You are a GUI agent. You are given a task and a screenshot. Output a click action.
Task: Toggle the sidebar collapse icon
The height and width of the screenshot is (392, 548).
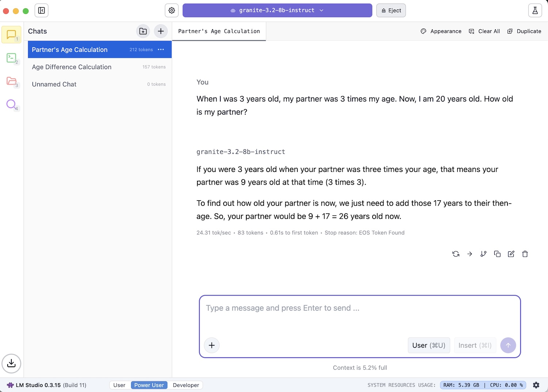click(x=41, y=11)
